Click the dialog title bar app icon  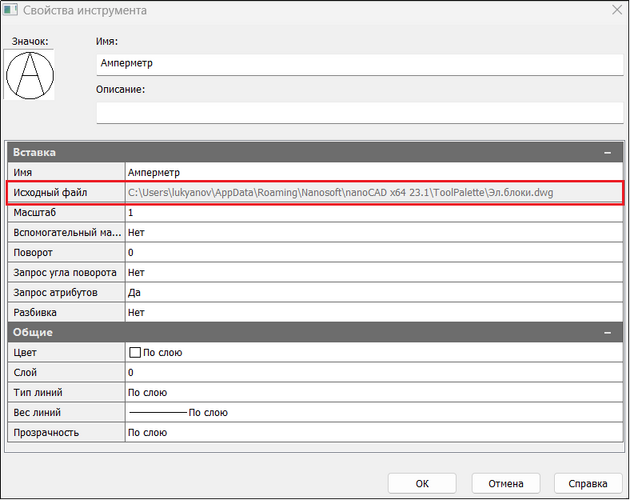tap(10, 10)
